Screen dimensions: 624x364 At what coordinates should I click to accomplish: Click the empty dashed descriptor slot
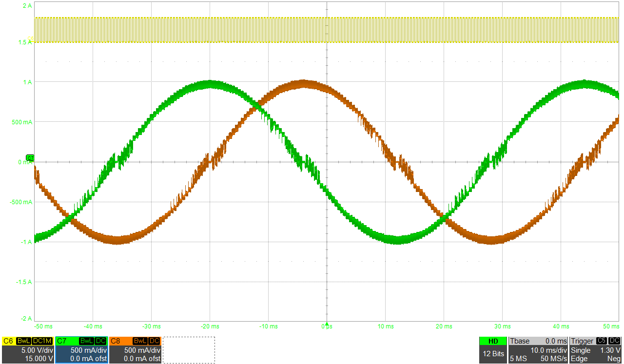click(189, 350)
